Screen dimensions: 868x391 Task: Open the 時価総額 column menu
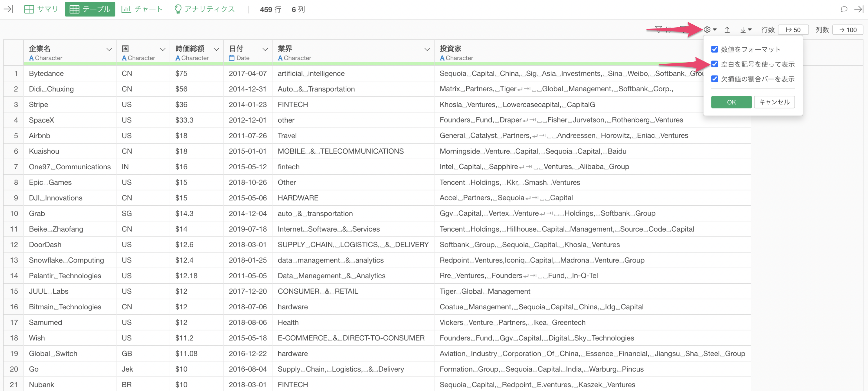pyautogui.click(x=216, y=49)
